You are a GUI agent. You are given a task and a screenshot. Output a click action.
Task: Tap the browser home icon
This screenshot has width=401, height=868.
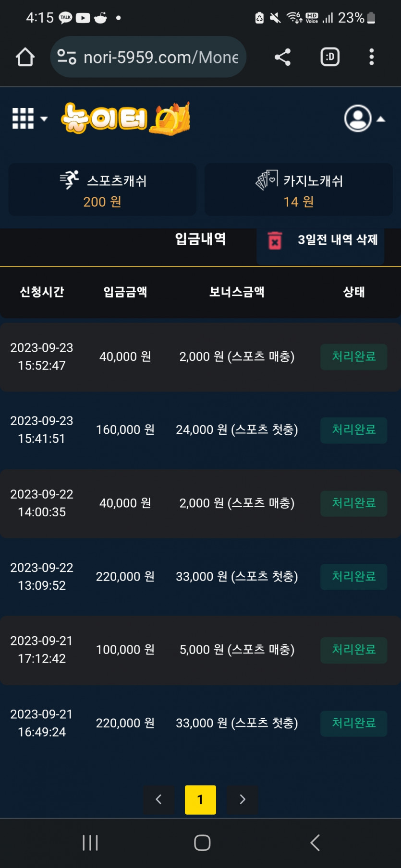pos(25,57)
